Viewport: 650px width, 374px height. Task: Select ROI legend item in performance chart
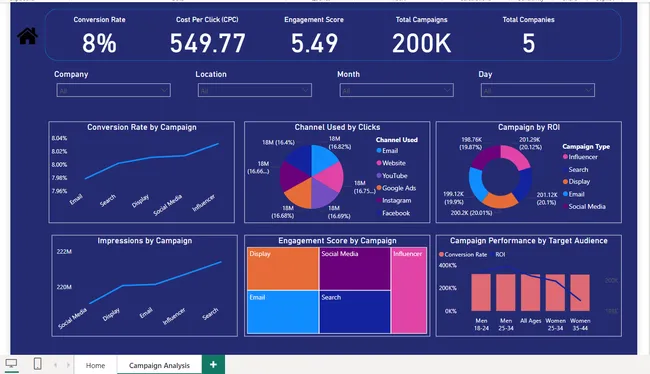(x=497, y=255)
